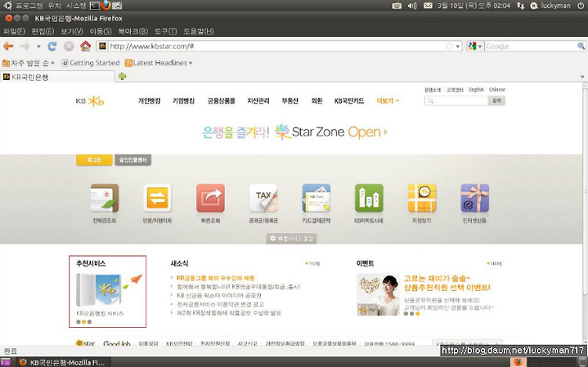This screenshot has width=588, height=367.
Task: Open the Star Zone Open banner
Action: 295,132
